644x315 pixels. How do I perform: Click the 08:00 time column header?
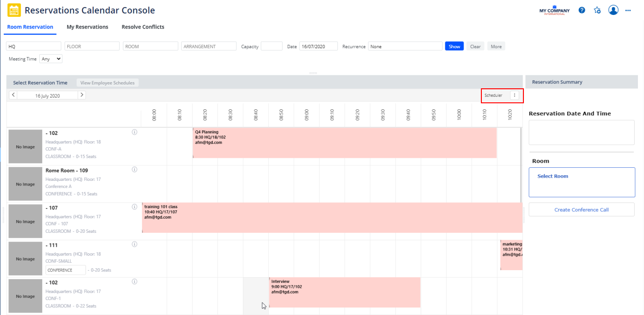[154, 115]
